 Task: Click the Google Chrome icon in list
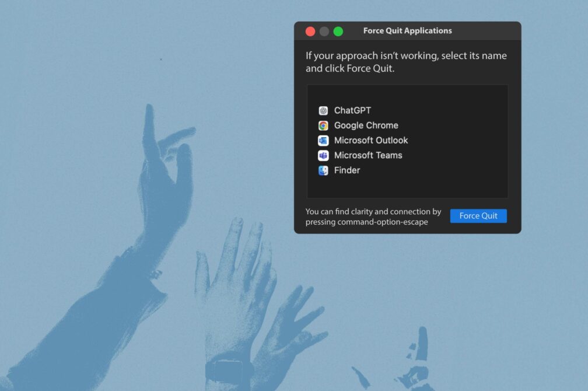coord(323,125)
